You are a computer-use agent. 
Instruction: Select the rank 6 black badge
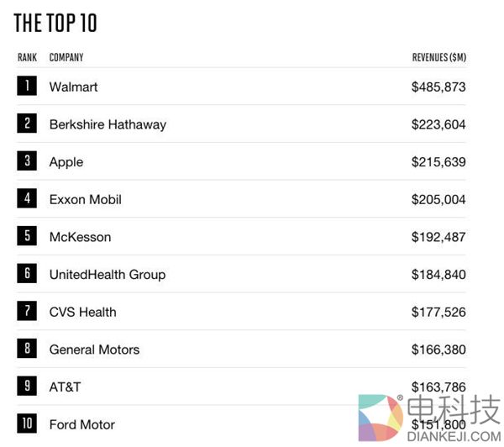27,274
